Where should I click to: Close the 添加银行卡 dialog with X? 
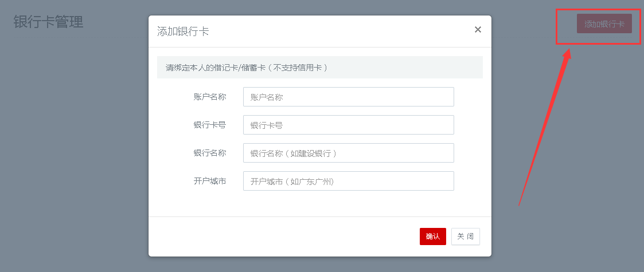click(478, 30)
